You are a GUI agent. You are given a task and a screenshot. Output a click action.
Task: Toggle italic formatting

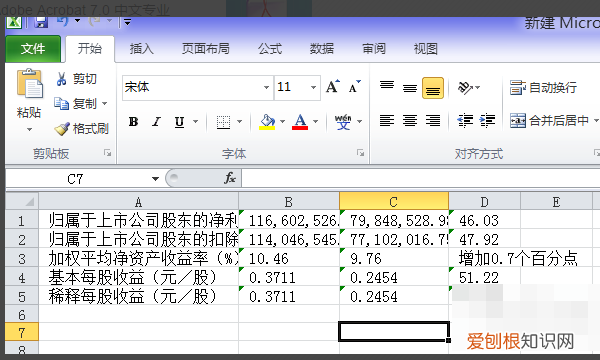click(x=156, y=122)
